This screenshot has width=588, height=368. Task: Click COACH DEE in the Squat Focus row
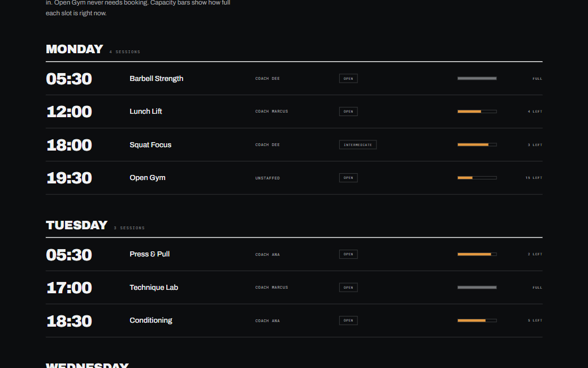point(268,144)
